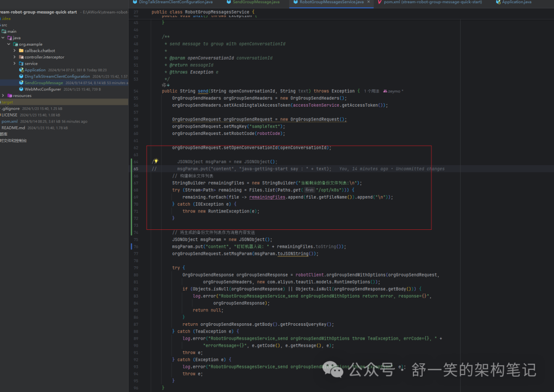The image size is (554, 392).
Task: Click the blue modified-line marker at line 76
Action: point(131,246)
